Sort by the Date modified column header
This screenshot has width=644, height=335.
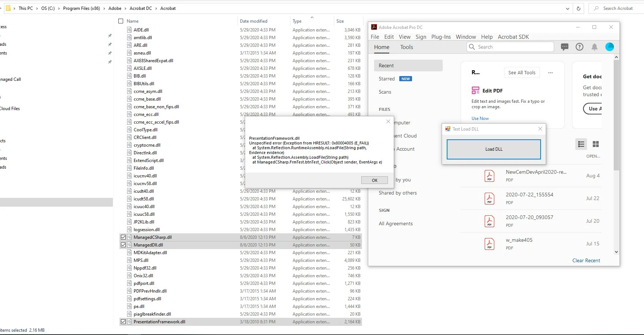click(x=254, y=21)
